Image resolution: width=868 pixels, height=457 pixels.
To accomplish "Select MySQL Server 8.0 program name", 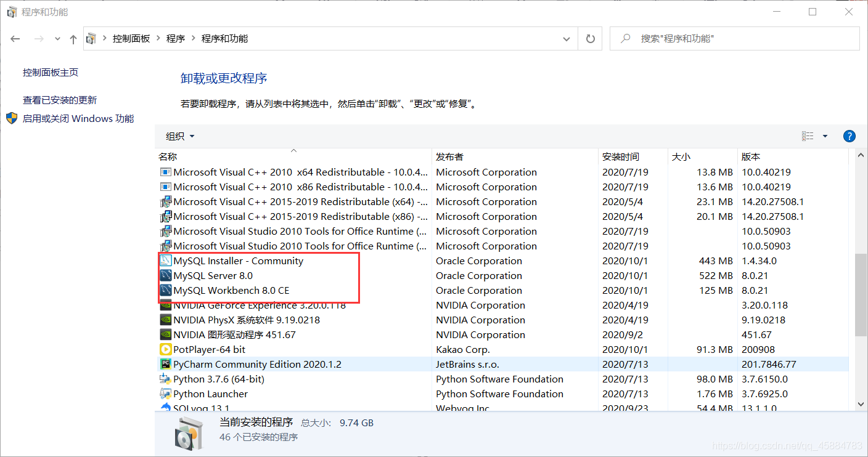I will tap(213, 276).
